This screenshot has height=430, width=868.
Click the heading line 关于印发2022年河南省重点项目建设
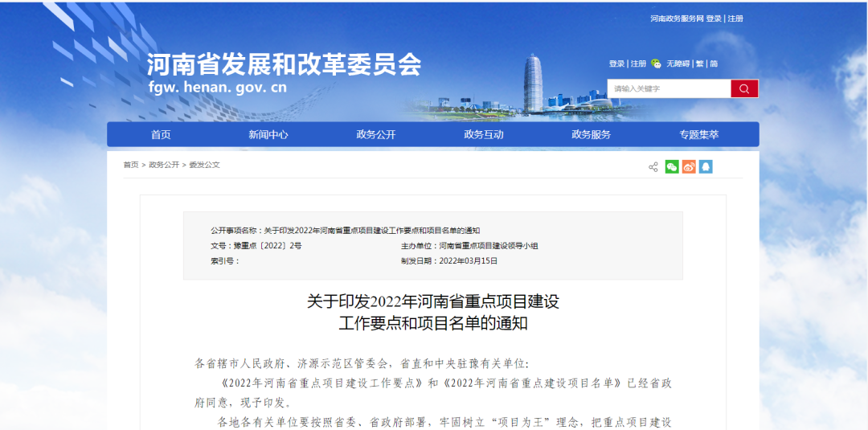433,301
